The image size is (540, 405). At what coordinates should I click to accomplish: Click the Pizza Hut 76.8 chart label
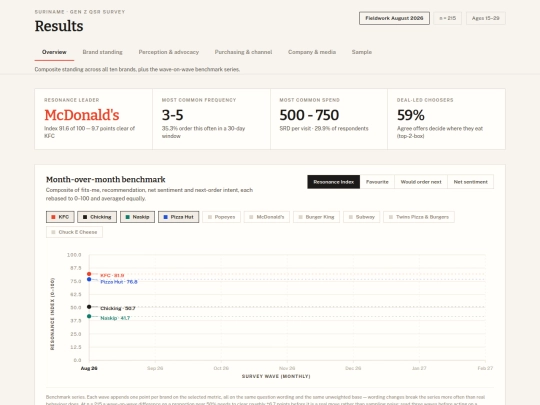(x=119, y=282)
